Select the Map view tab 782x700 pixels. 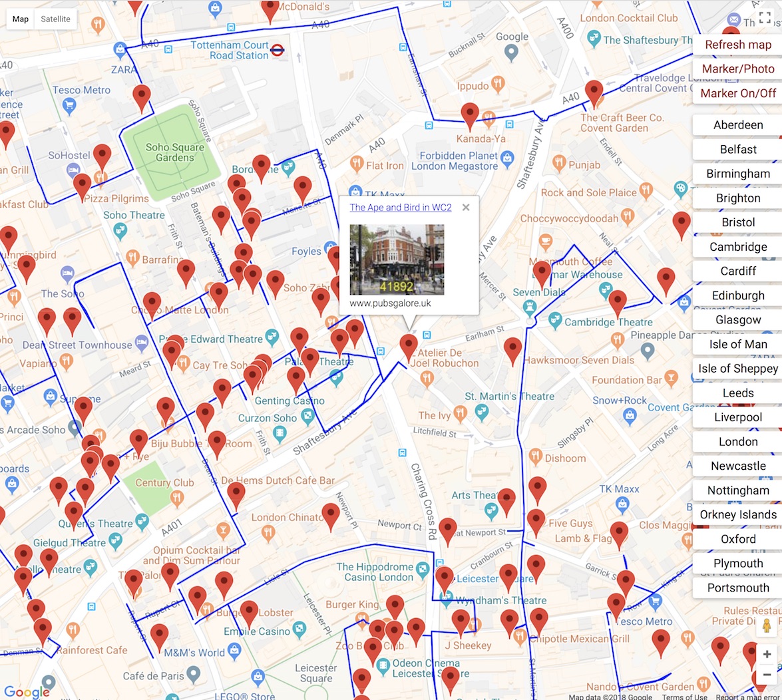pos(21,19)
